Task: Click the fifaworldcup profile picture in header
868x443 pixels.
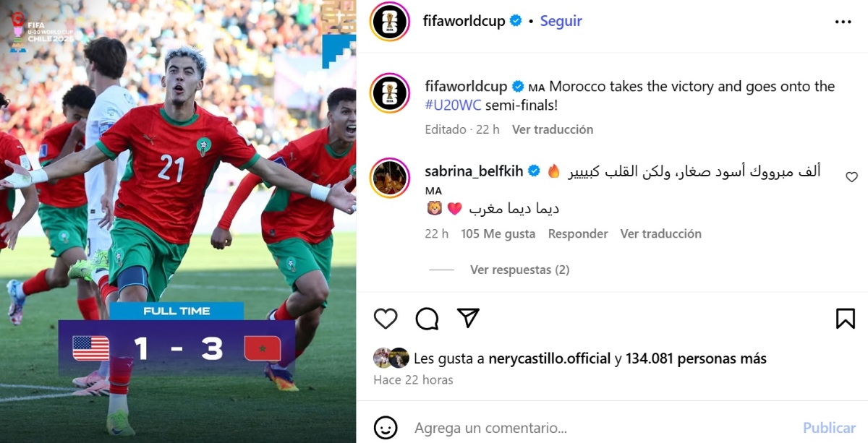Action: 391,21
